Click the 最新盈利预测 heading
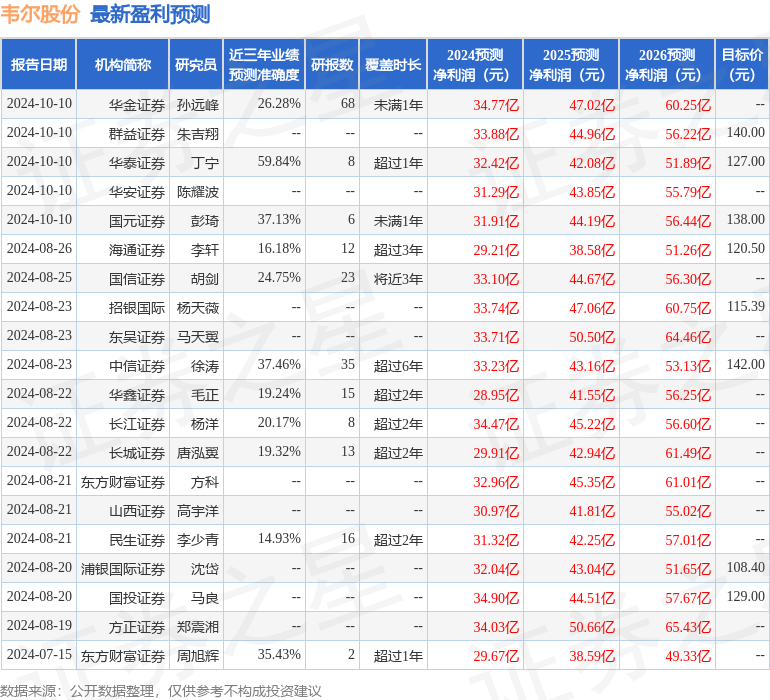Screen dimensions: 770x700 click(150, 14)
